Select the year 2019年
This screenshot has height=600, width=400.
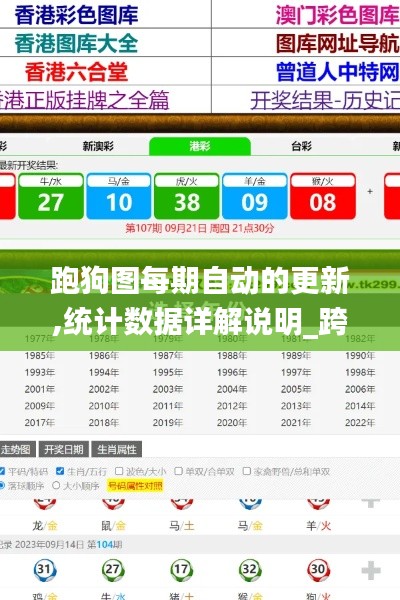[x=168, y=423]
